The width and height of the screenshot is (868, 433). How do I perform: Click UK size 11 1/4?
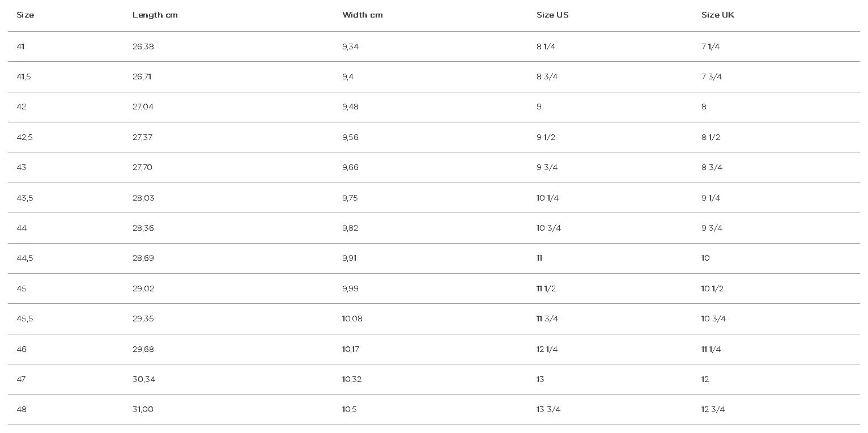click(710, 349)
